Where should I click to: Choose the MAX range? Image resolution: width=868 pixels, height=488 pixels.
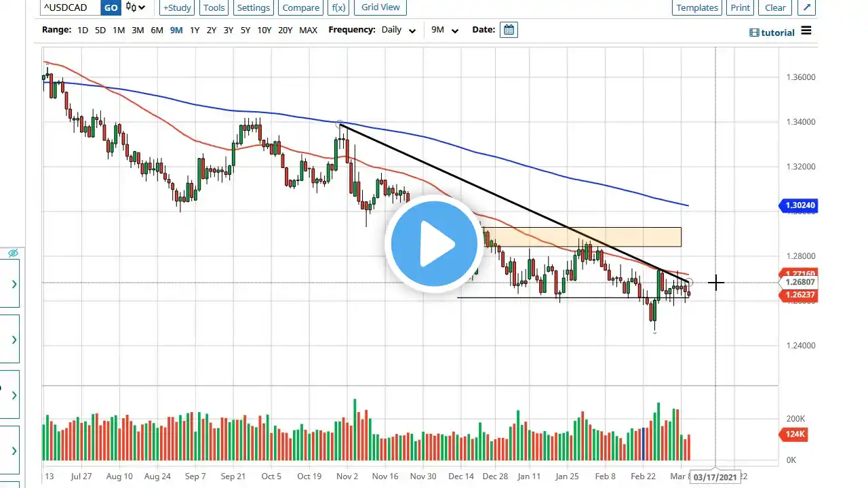point(308,30)
